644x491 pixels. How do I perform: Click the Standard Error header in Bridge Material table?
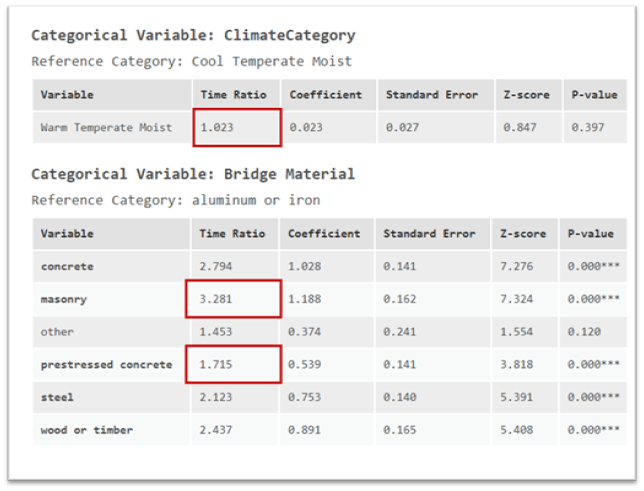[x=429, y=234]
